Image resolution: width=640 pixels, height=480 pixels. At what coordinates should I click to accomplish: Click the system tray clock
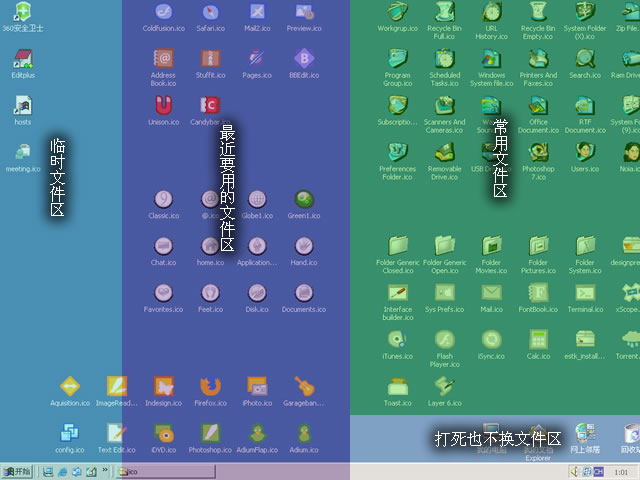tap(620, 472)
